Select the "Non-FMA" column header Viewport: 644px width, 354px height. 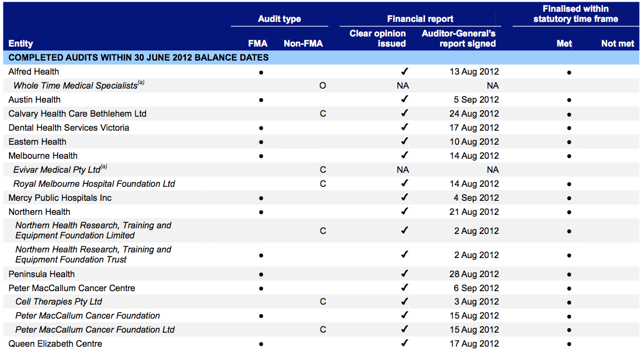tap(303, 44)
